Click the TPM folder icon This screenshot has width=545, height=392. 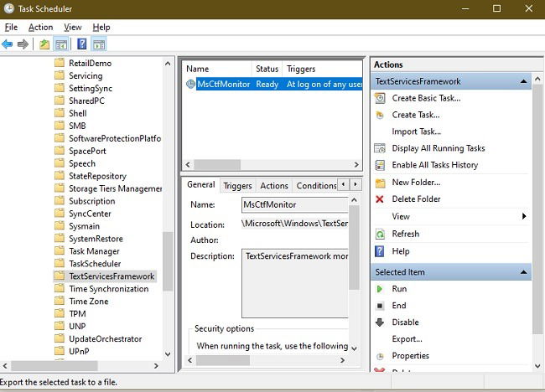60,313
